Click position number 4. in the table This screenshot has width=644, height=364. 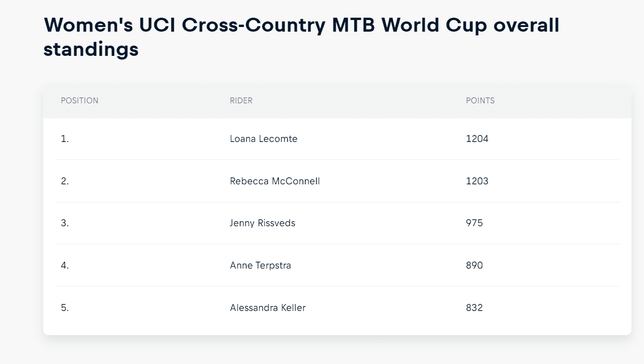65,265
